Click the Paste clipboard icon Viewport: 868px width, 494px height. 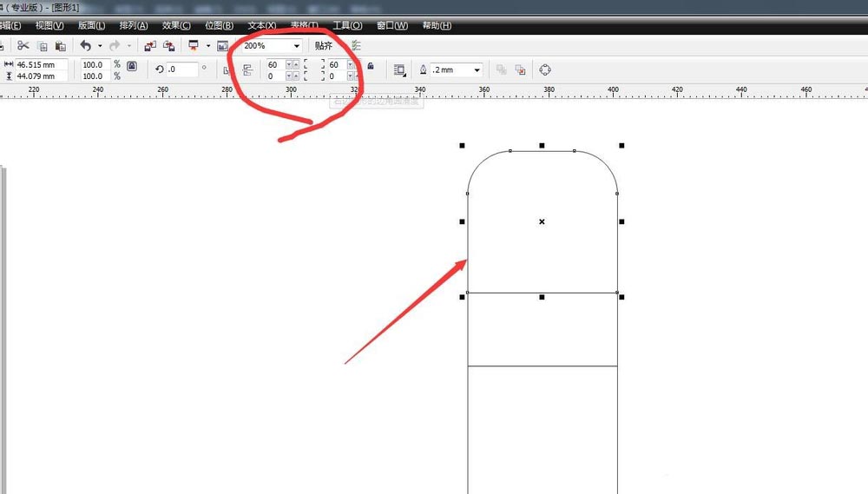pyautogui.click(x=61, y=46)
